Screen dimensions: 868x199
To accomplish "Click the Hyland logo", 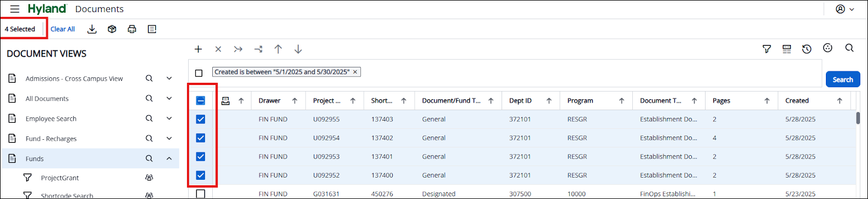I will pyautogui.click(x=47, y=9).
